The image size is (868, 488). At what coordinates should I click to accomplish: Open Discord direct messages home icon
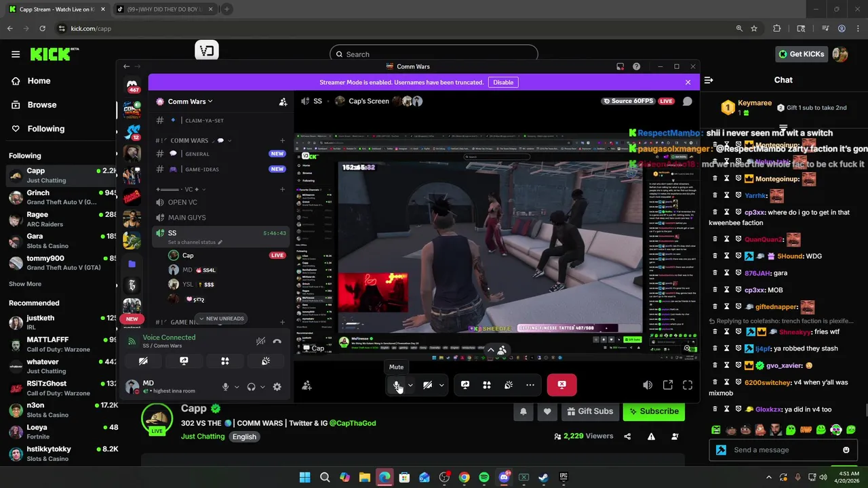tap(132, 85)
